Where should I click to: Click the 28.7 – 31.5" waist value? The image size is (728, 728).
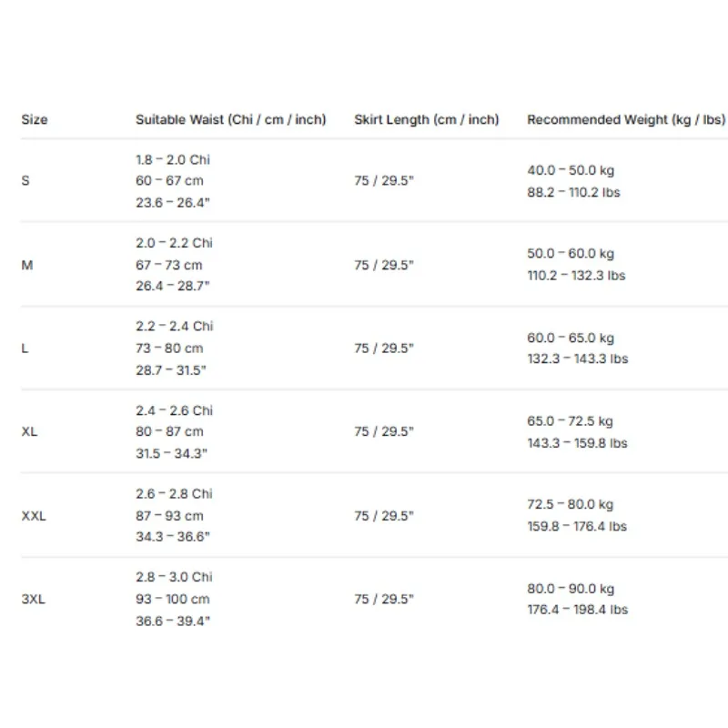(x=171, y=370)
